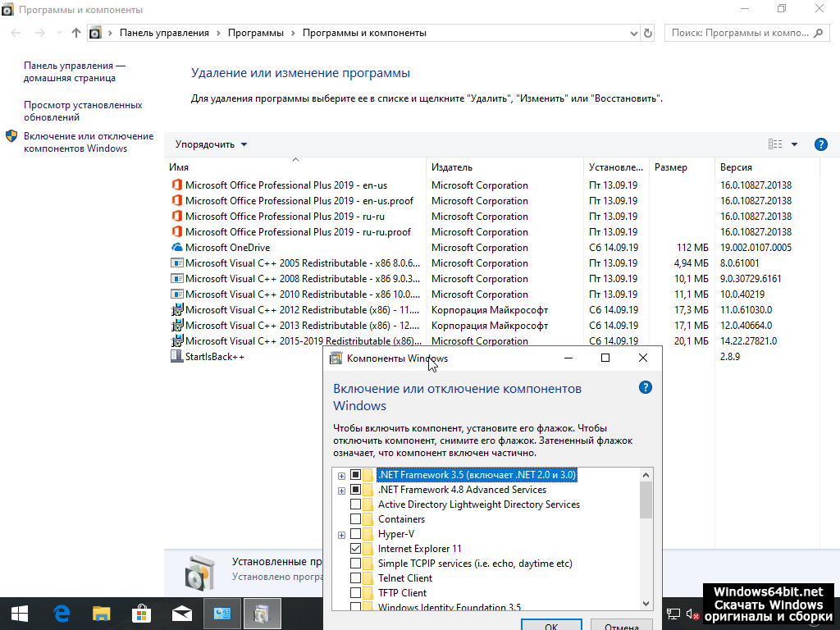840x630 pixels.
Task: Sort list by Издатель column header
Action: click(452, 167)
